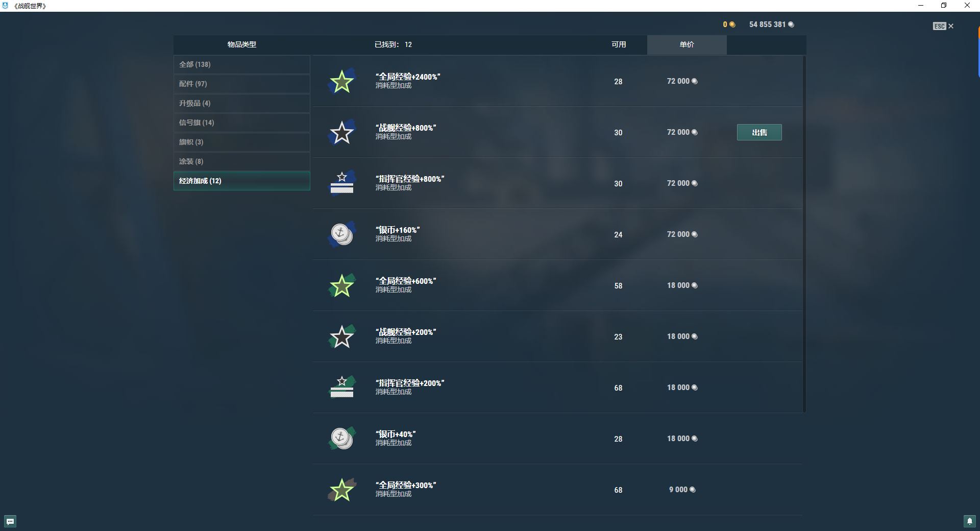Sort items by 可用 column header
This screenshot has height=531, width=980.
pos(619,45)
